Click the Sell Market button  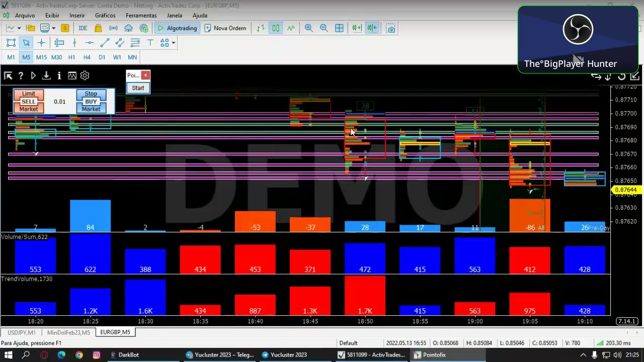click(29, 109)
